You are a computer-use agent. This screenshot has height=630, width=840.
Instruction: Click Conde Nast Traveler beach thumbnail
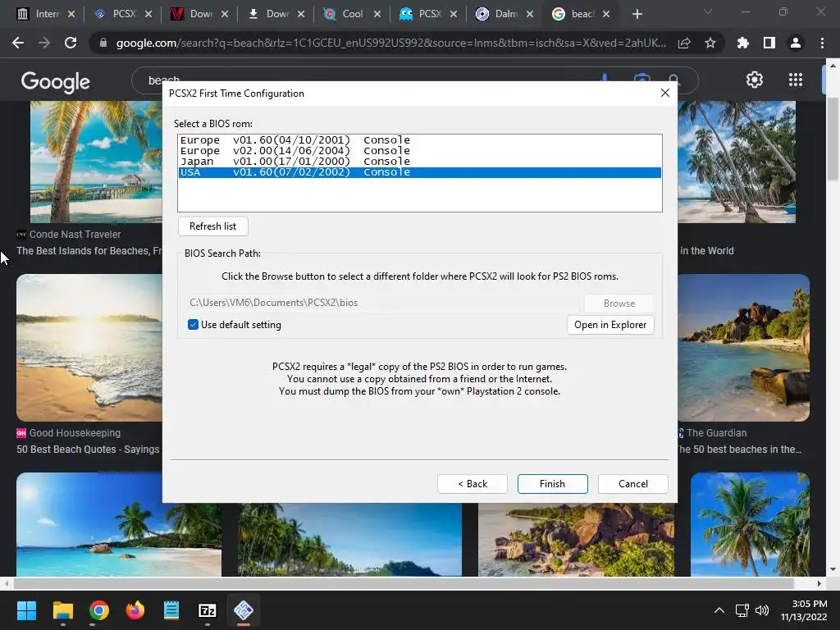click(96, 162)
